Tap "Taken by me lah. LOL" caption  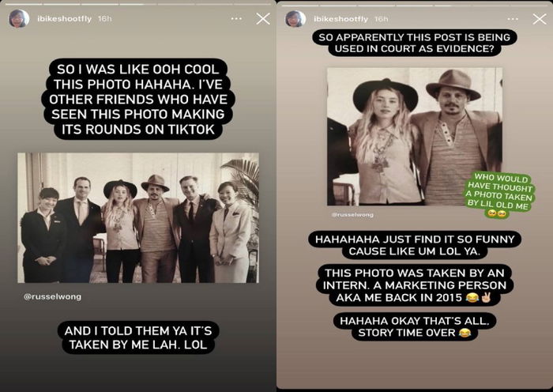(138, 337)
